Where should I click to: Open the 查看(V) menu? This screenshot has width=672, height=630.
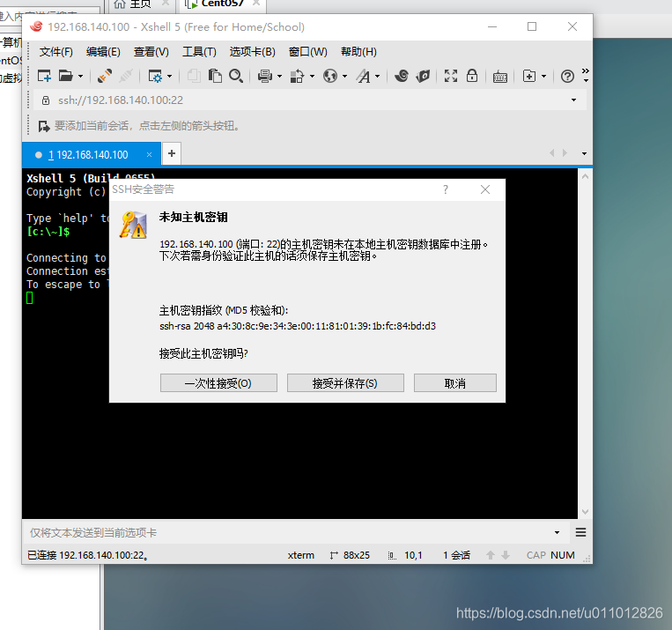pyautogui.click(x=151, y=52)
